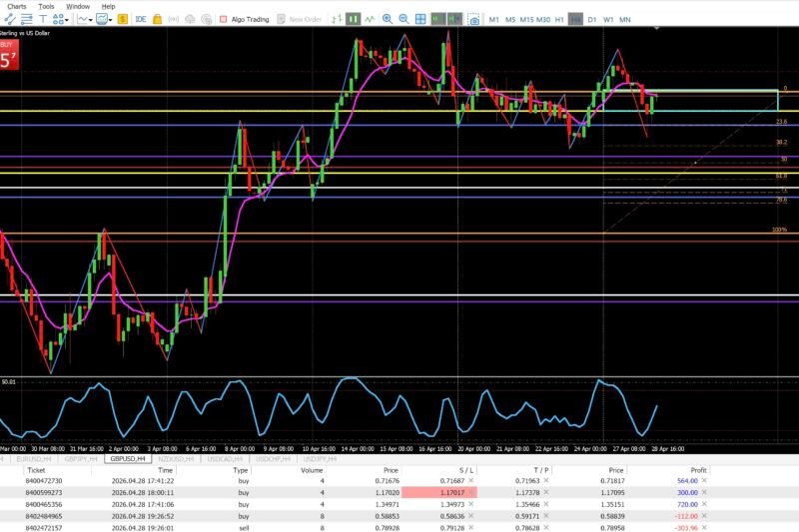Select the M1 timeframe
The height and width of the screenshot is (532, 799).
click(x=493, y=19)
